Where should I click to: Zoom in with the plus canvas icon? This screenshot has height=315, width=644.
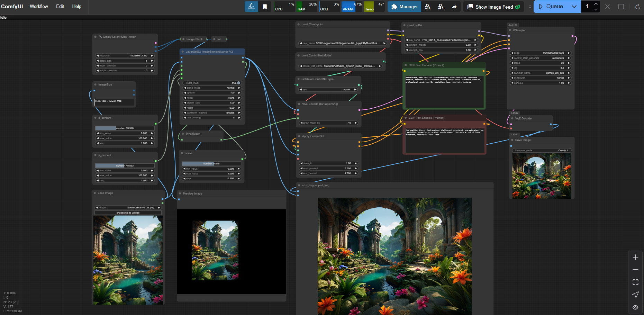tap(635, 257)
